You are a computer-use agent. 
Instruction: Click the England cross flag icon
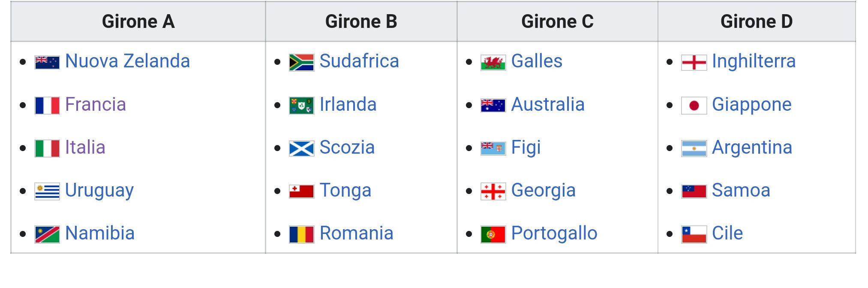[694, 63]
